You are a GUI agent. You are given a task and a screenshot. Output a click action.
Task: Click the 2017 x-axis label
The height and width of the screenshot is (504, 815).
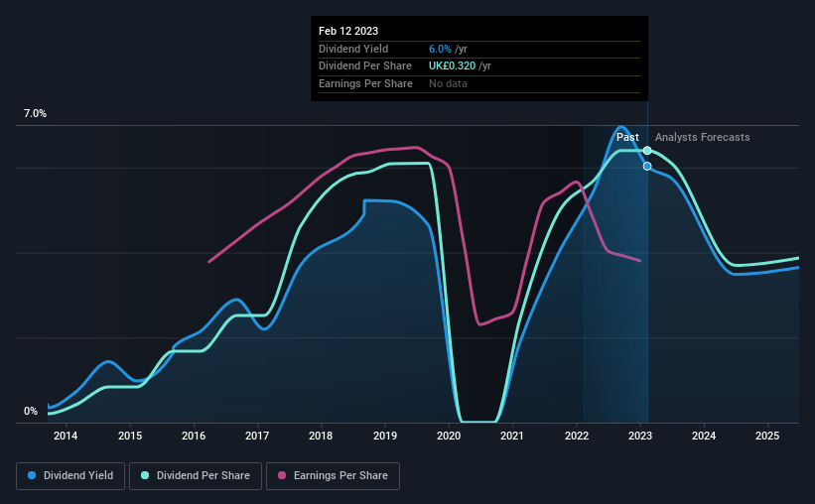[257, 436]
